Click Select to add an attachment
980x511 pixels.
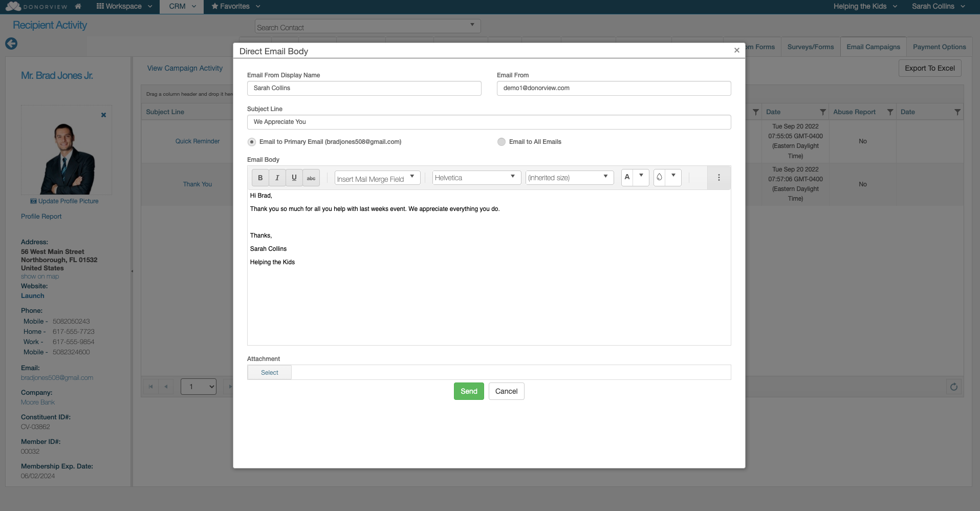pos(269,372)
